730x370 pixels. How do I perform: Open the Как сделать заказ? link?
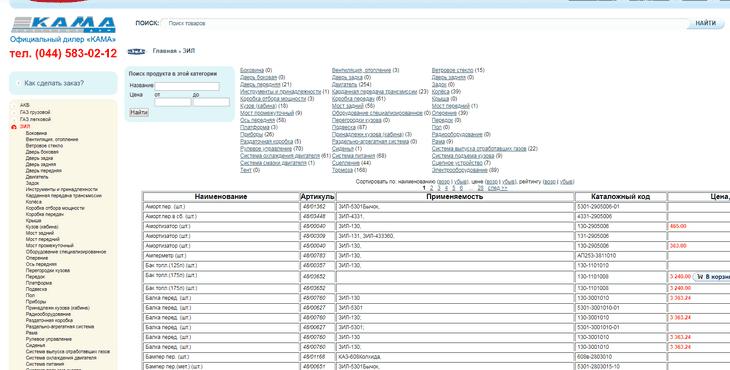pos(54,83)
